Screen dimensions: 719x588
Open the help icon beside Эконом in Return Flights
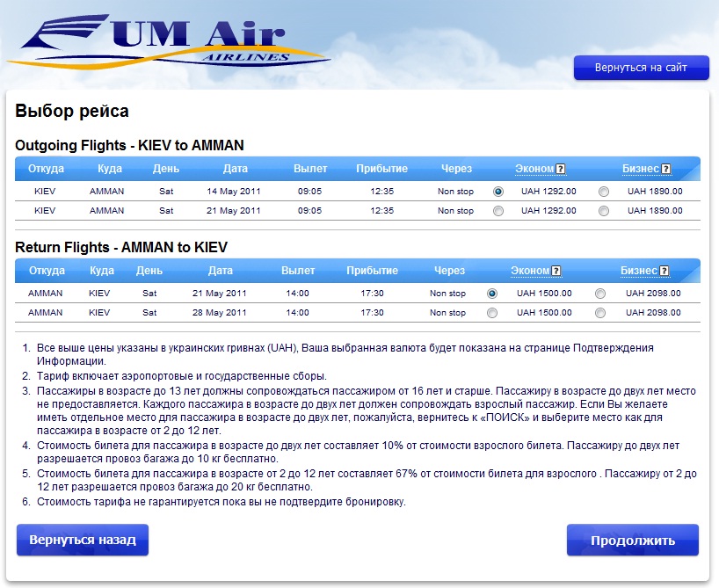coord(556,272)
